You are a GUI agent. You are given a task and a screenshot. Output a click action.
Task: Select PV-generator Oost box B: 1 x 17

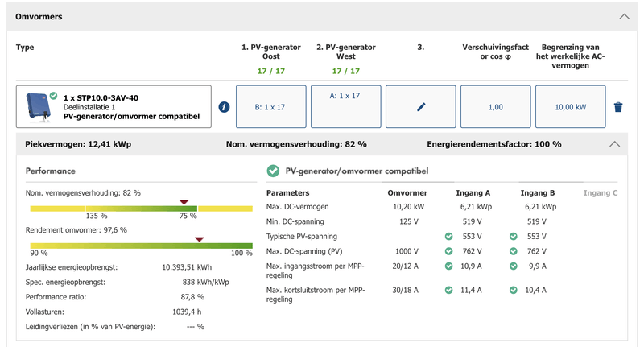click(x=270, y=107)
